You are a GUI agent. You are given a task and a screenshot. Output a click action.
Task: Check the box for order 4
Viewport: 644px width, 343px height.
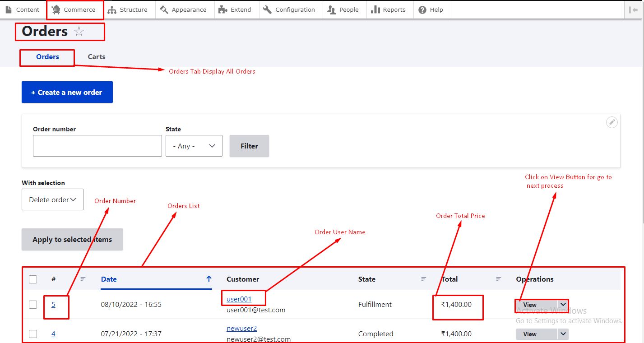pos(33,334)
